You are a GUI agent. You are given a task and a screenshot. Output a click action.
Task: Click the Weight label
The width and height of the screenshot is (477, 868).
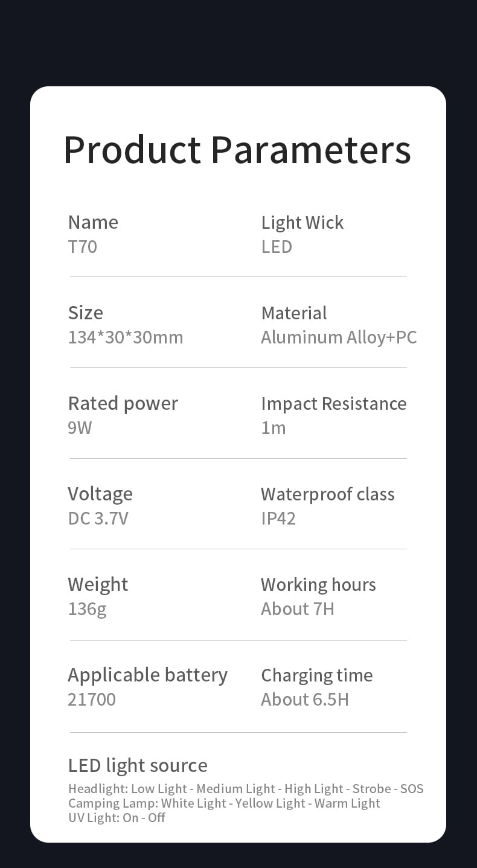(98, 584)
